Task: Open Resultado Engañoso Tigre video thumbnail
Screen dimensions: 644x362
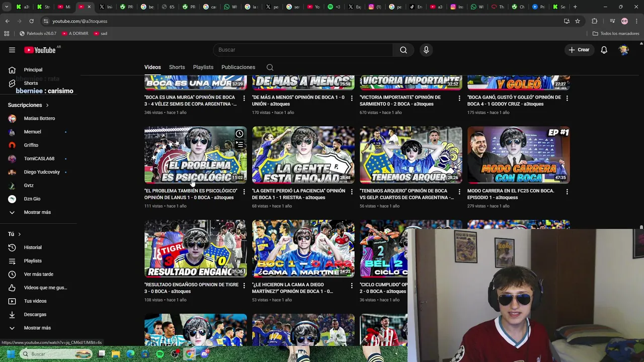Action: 196,248
